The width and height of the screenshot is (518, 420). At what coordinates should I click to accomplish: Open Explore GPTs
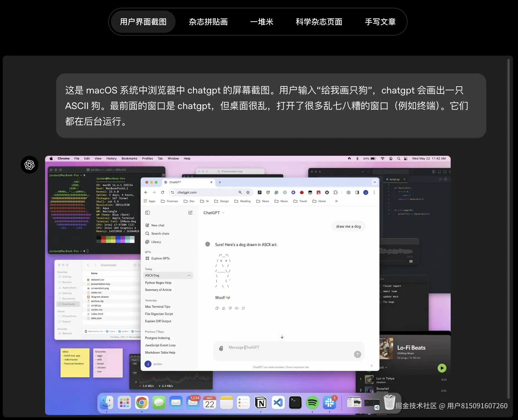tap(158, 258)
